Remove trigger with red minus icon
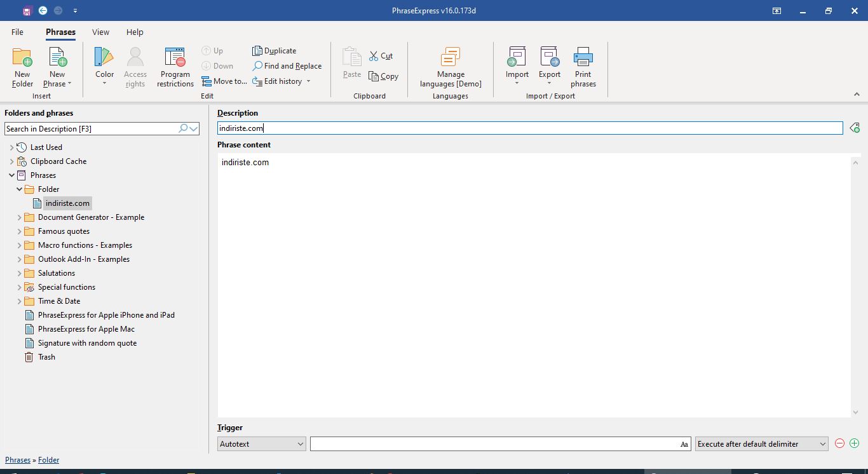This screenshot has width=868, height=474. (839, 444)
